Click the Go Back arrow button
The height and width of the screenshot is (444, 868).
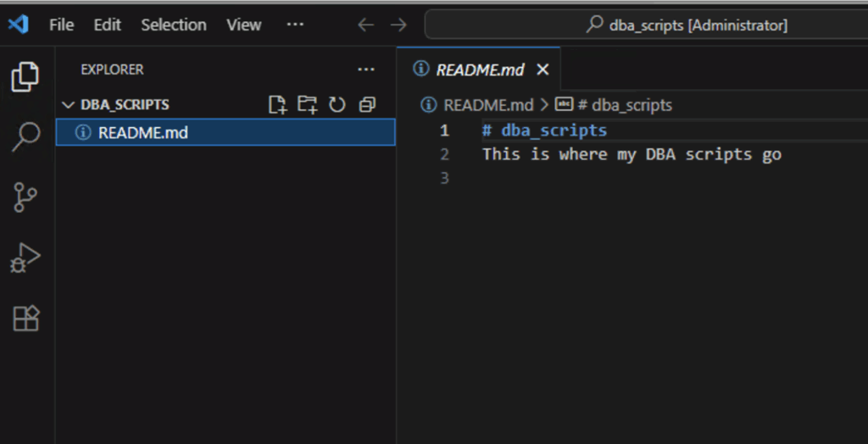pos(365,25)
